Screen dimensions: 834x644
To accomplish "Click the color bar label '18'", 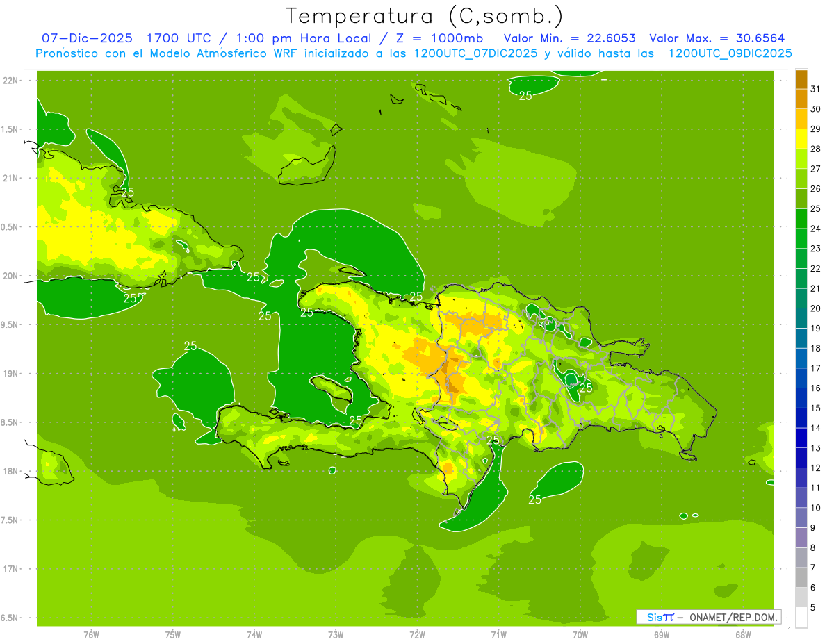I will [x=815, y=348].
